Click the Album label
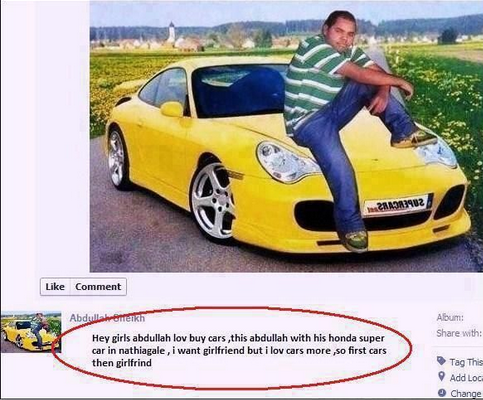The width and height of the screenshot is (483, 400). [x=450, y=318]
